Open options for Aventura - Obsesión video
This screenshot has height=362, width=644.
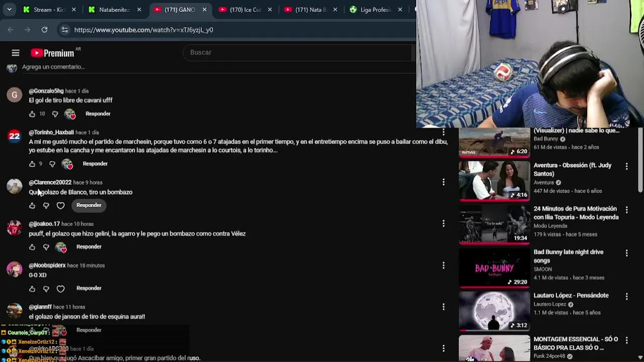click(x=626, y=166)
